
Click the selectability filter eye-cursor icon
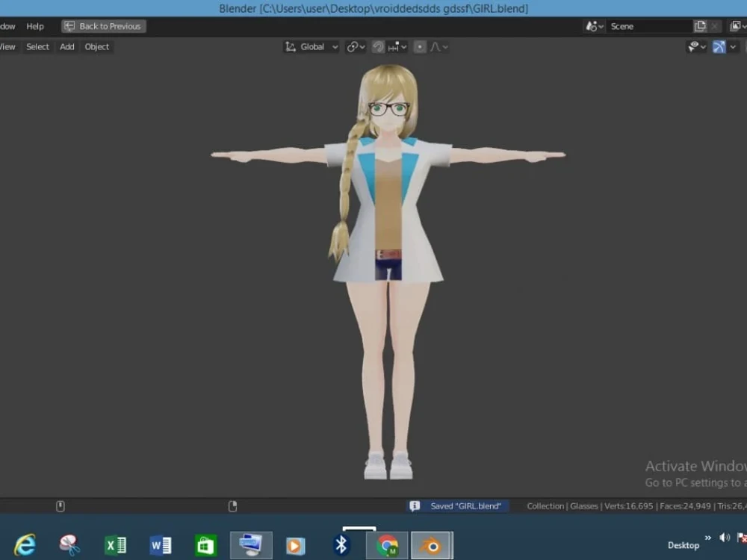point(694,46)
